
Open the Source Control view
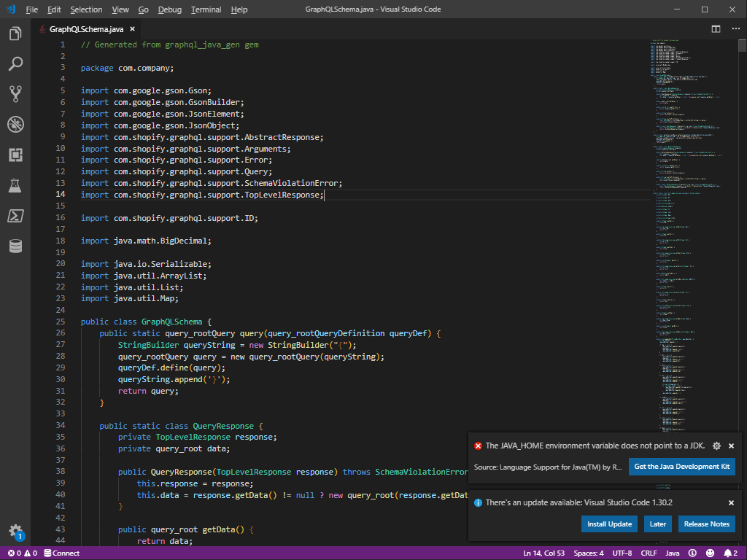click(15, 94)
